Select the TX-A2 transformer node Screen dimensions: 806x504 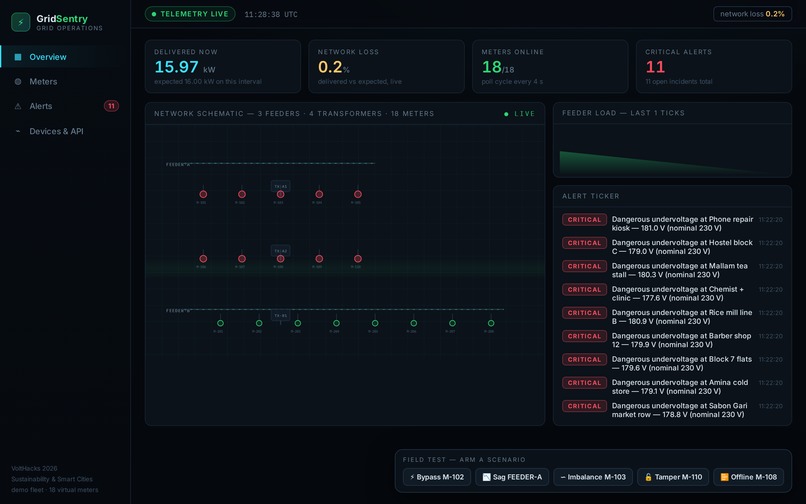(281, 250)
